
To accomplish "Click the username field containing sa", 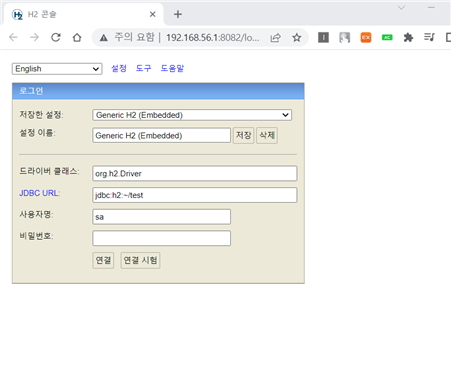I will tap(161, 217).
